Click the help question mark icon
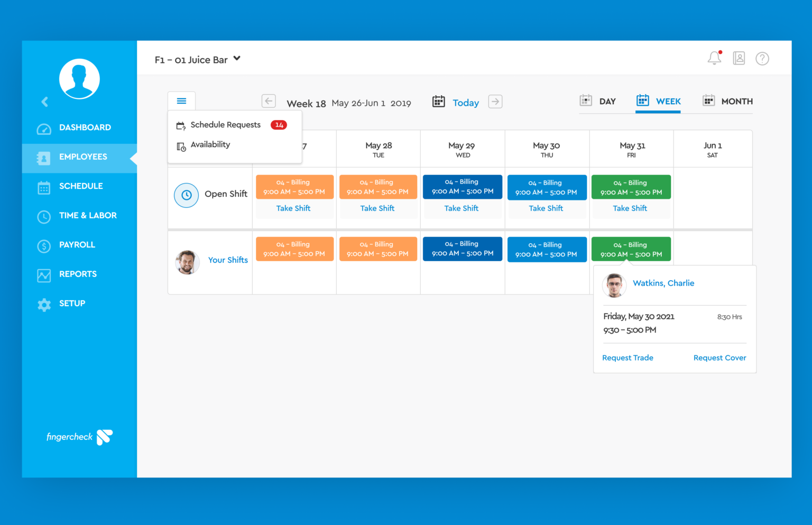 coord(762,58)
